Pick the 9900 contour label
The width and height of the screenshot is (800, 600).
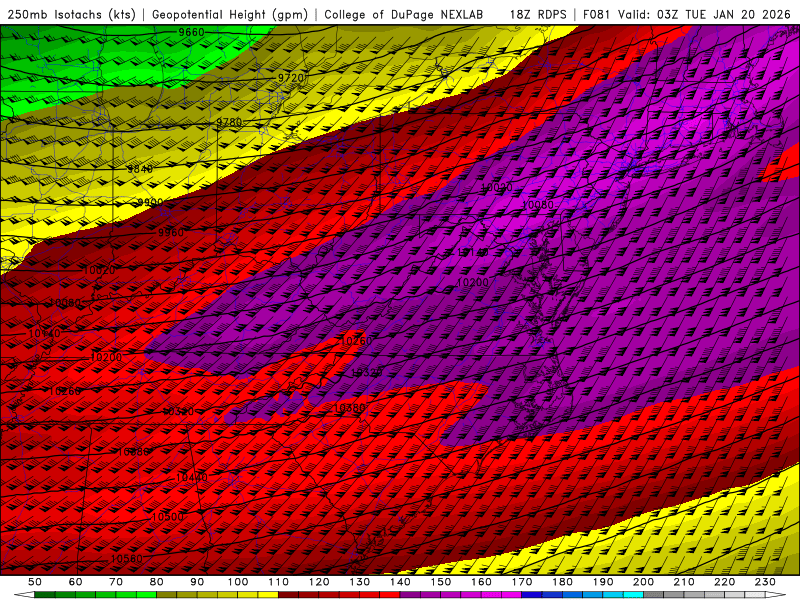point(150,203)
